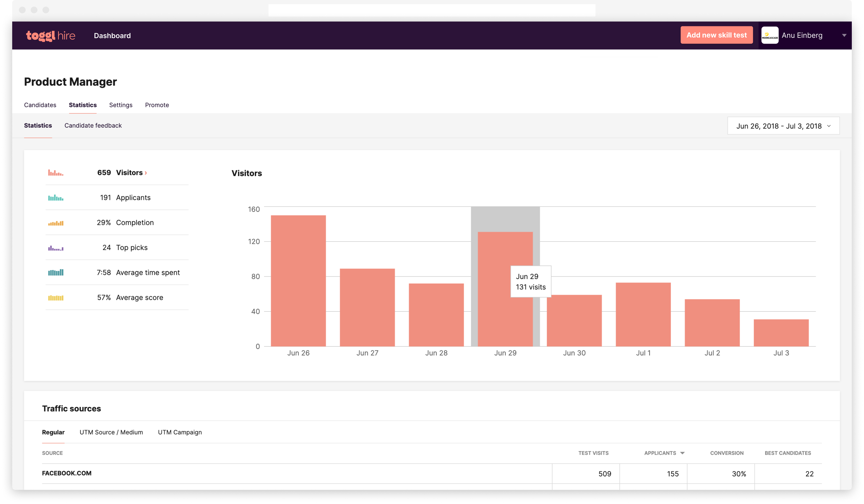Select the Promote tab
Screen dimensions: 864x504
click(x=157, y=105)
